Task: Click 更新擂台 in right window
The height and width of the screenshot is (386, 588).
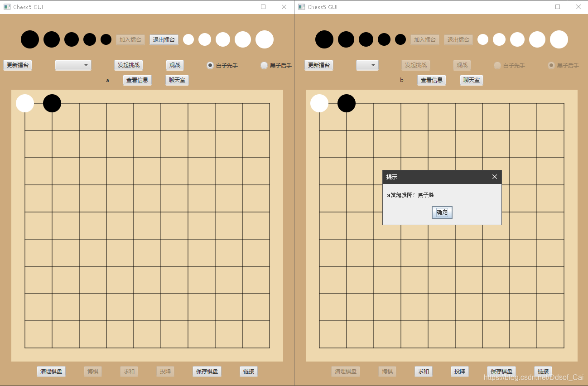Action: coord(319,65)
